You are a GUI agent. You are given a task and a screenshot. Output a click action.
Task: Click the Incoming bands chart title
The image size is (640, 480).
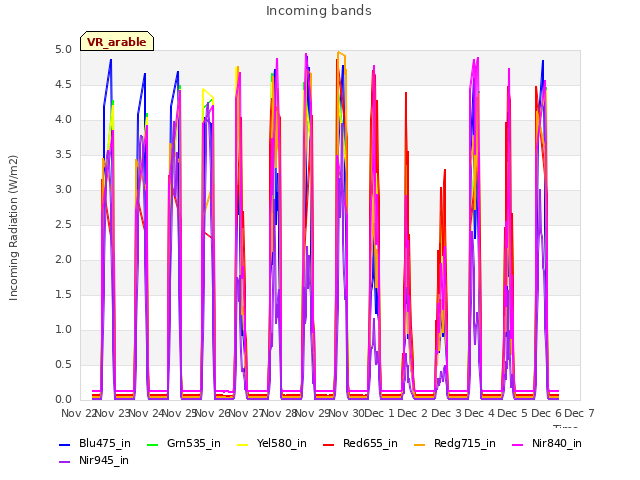click(319, 11)
